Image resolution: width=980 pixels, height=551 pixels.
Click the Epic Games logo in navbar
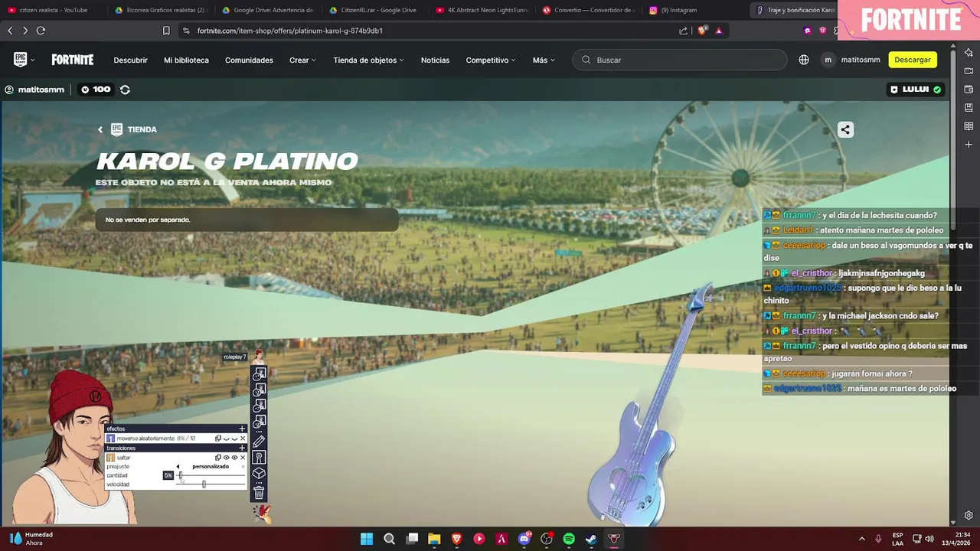(x=21, y=60)
